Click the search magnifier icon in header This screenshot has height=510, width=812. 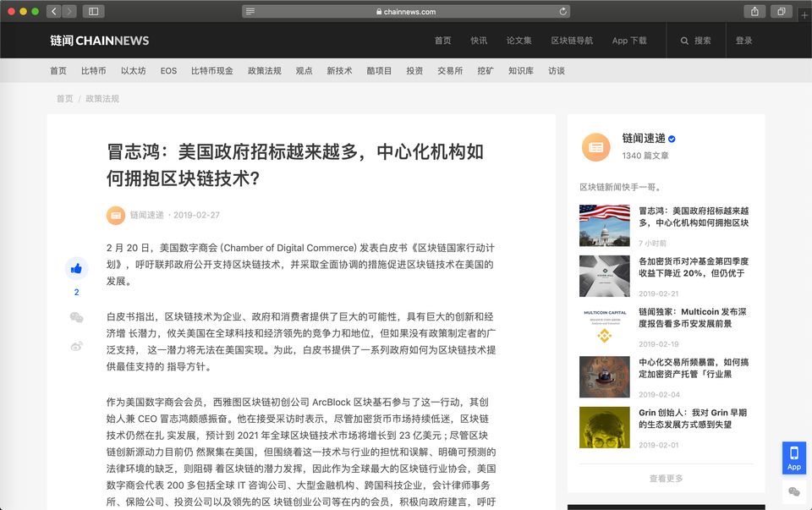[684, 41]
